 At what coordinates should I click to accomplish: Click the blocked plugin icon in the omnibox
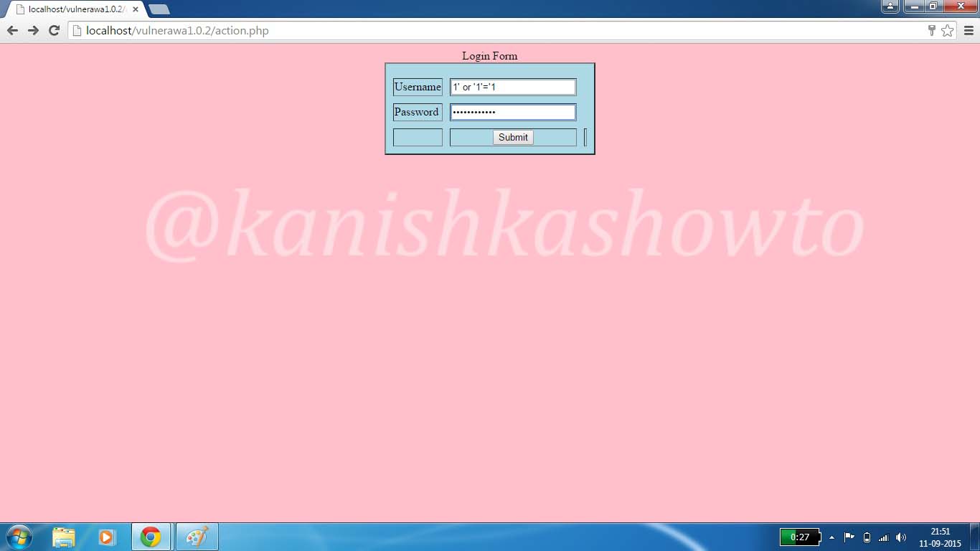coord(930,31)
